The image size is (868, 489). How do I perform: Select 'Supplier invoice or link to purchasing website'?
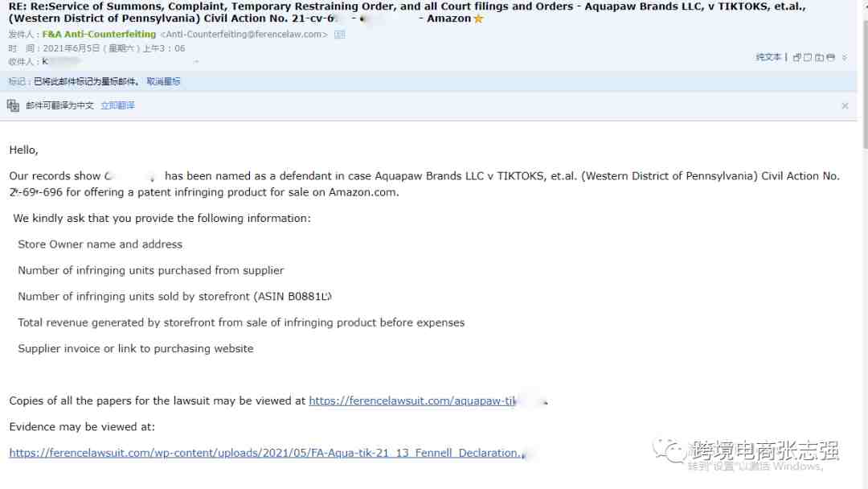(136, 348)
